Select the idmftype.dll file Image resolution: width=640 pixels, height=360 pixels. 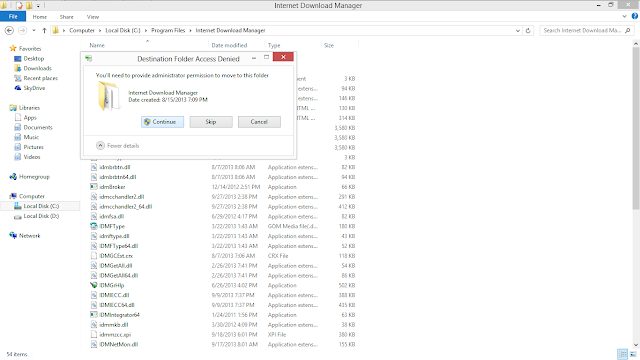[114, 236]
